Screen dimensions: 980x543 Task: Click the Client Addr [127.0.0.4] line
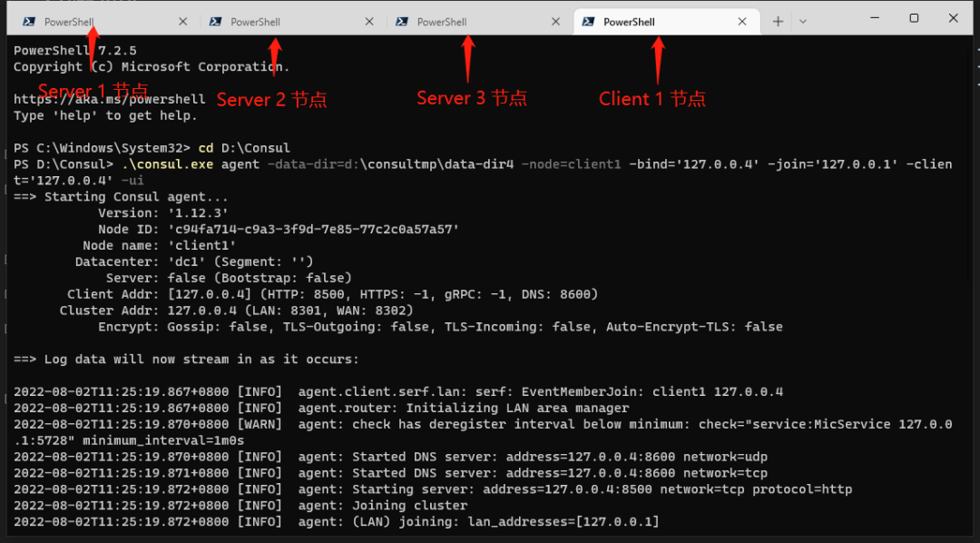332,294
